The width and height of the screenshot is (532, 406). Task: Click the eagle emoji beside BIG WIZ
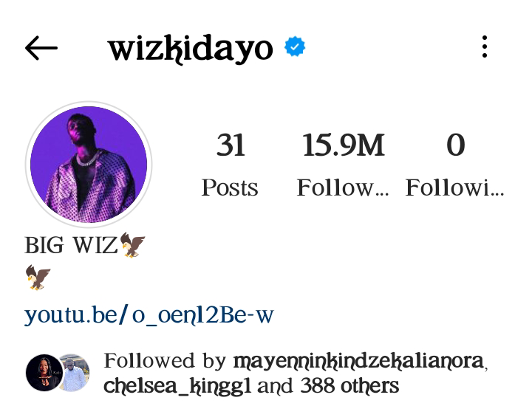(x=133, y=244)
